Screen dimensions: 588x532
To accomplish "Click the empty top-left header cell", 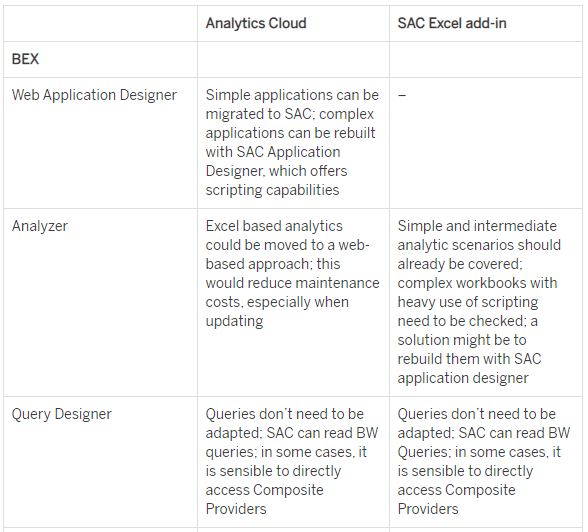I will point(100,23).
